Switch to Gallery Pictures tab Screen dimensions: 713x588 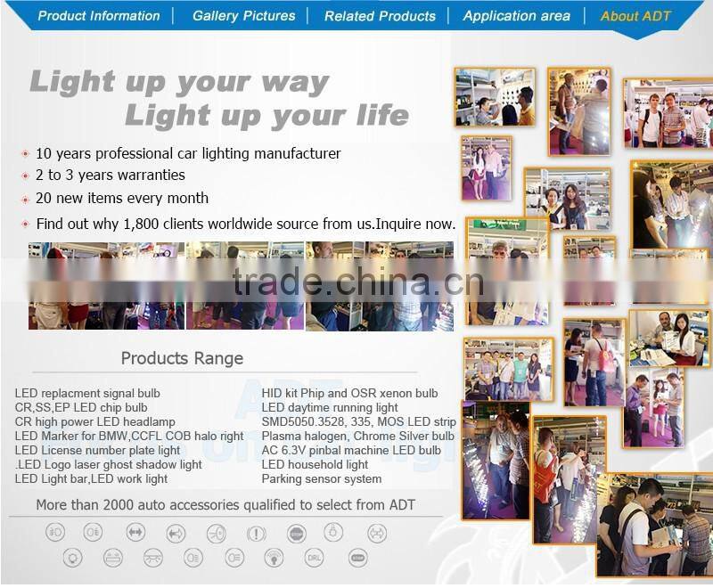[x=243, y=16]
